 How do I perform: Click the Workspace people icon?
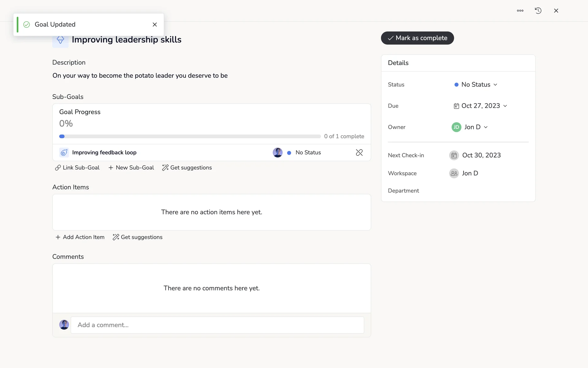pyautogui.click(x=454, y=173)
